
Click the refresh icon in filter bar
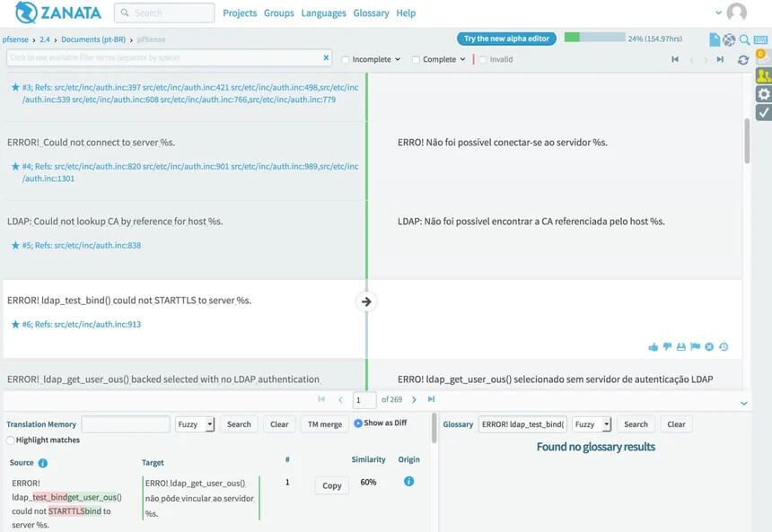coord(742,59)
